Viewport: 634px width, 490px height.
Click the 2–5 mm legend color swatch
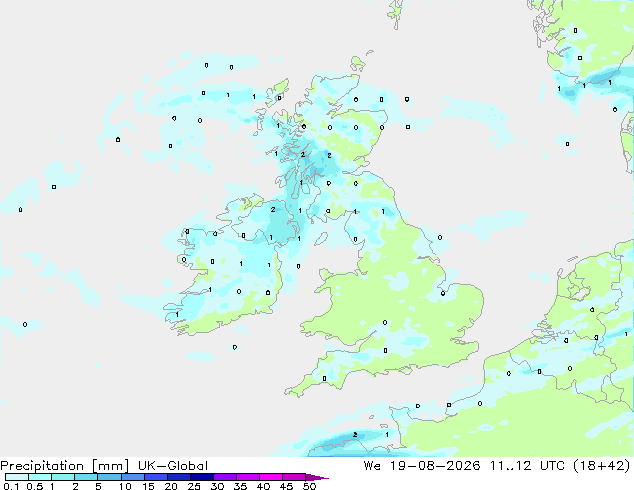(x=86, y=477)
